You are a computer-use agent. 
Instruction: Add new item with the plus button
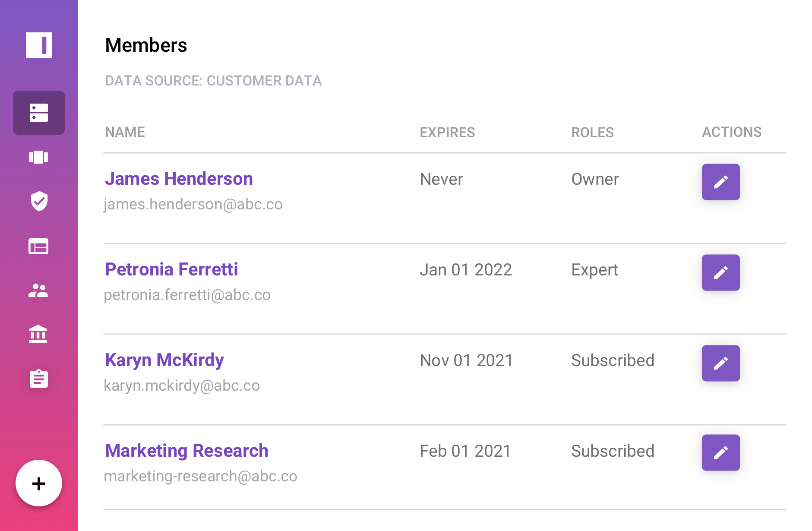tap(39, 483)
